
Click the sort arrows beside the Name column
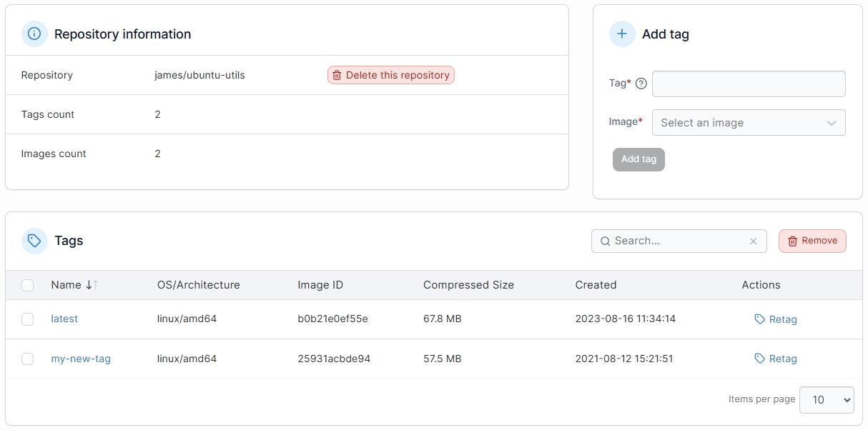(x=92, y=285)
